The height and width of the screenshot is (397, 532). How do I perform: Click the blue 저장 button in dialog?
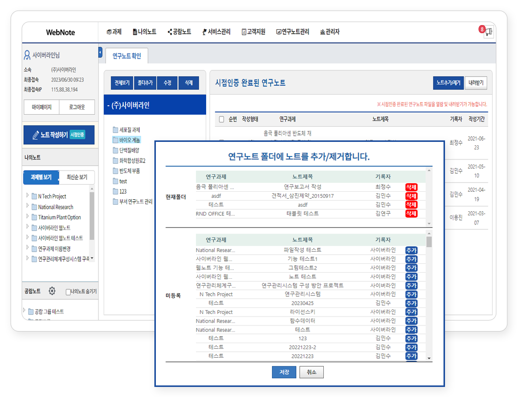click(x=284, y=372)
